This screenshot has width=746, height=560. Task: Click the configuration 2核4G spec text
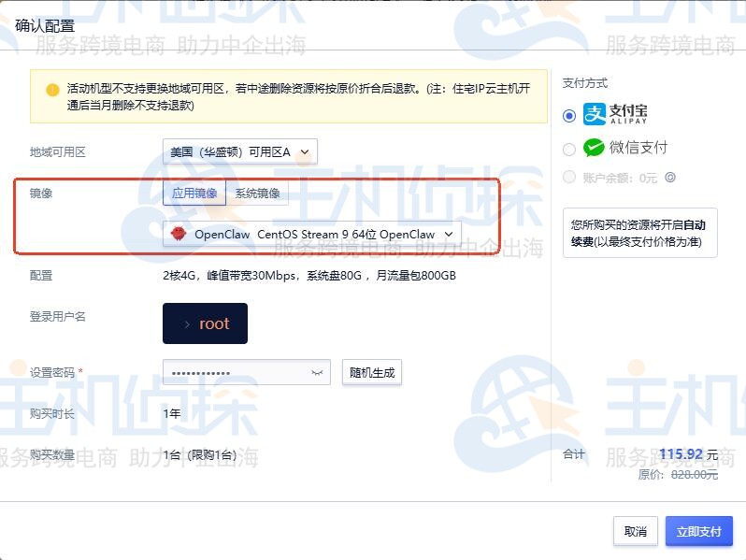coord(309,276)
